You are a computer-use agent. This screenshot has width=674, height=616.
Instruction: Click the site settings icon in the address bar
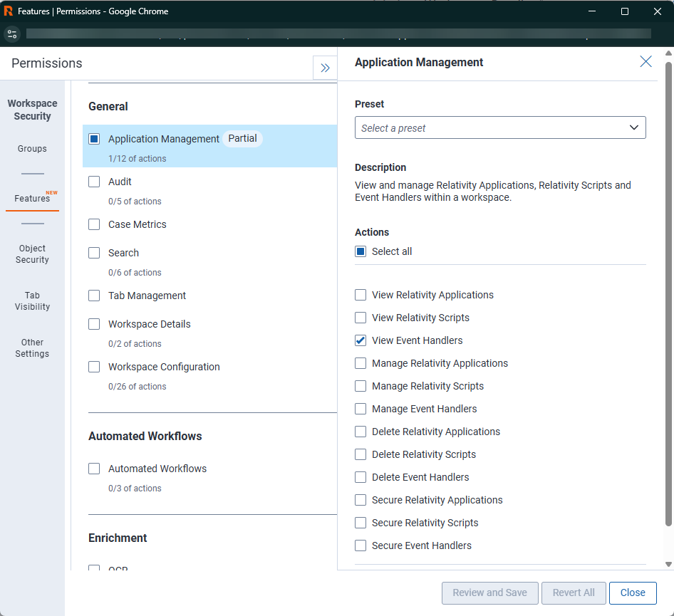click(12, 34)
